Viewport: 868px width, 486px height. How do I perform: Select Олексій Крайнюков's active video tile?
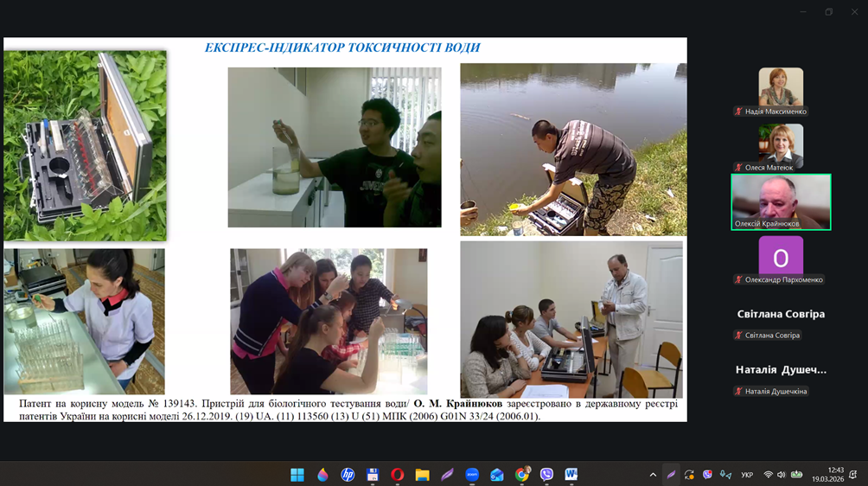[x=781, y=201]
